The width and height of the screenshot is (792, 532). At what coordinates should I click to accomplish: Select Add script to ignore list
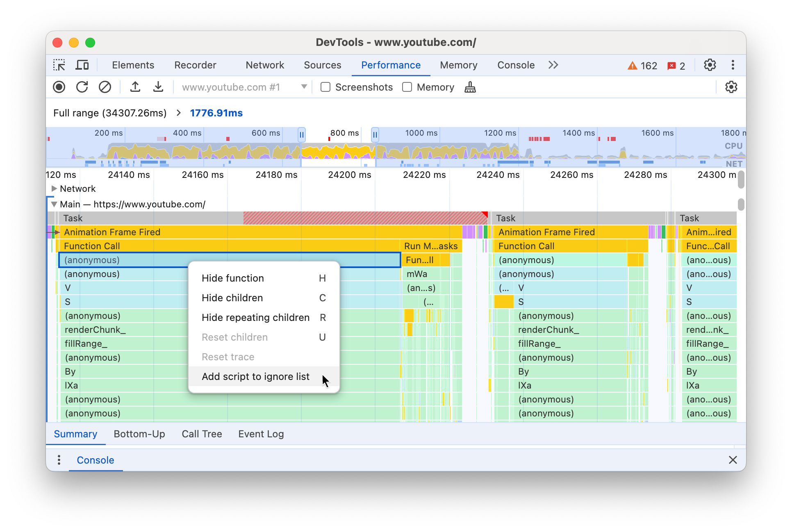tap(255, 376)
